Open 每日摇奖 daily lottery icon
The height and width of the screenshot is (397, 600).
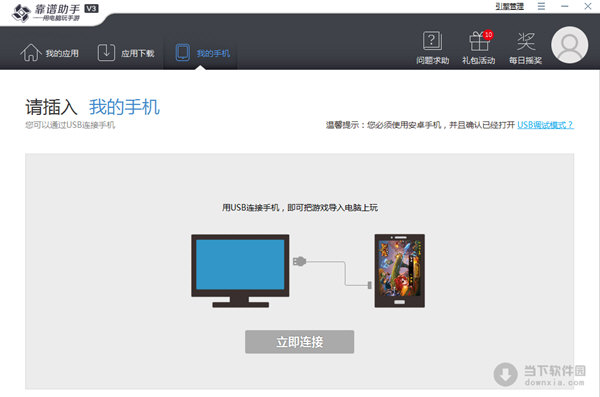click(525, 47)
